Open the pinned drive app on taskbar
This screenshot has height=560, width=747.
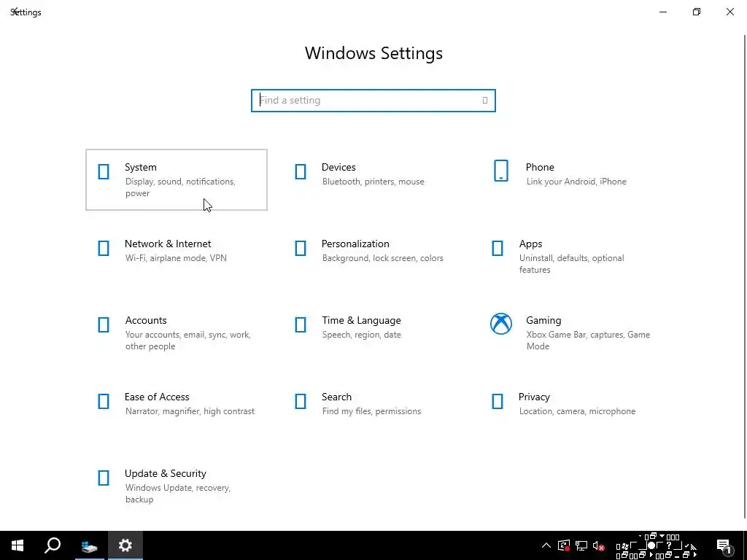pyautogui.click(x=89, y=545)
